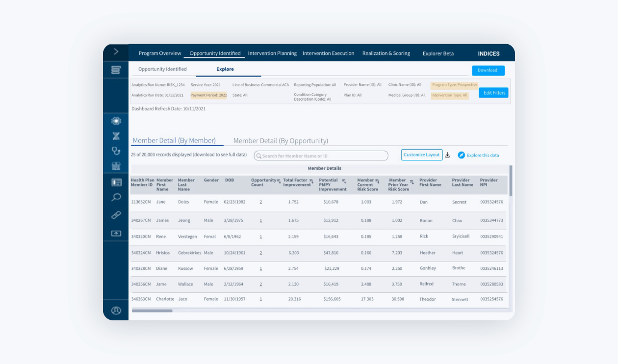Open the bandage sidebar icon
The height and width of the screenshot is (364, 618).
[116, 215]
